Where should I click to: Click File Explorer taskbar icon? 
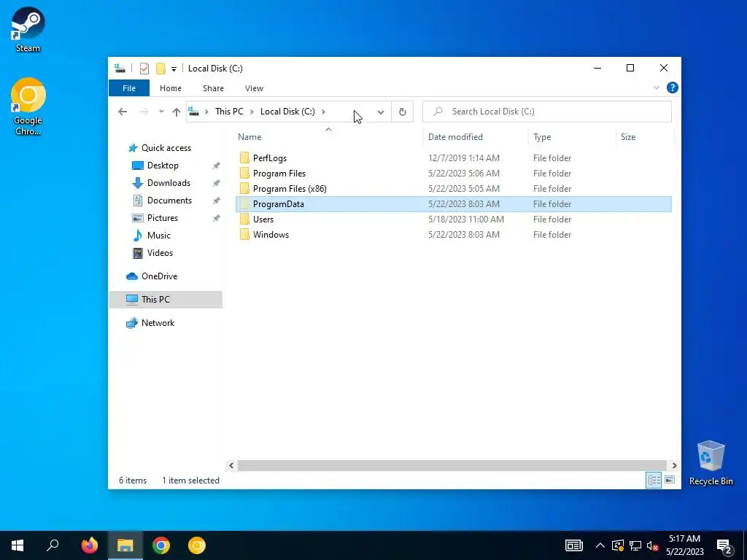125,545
